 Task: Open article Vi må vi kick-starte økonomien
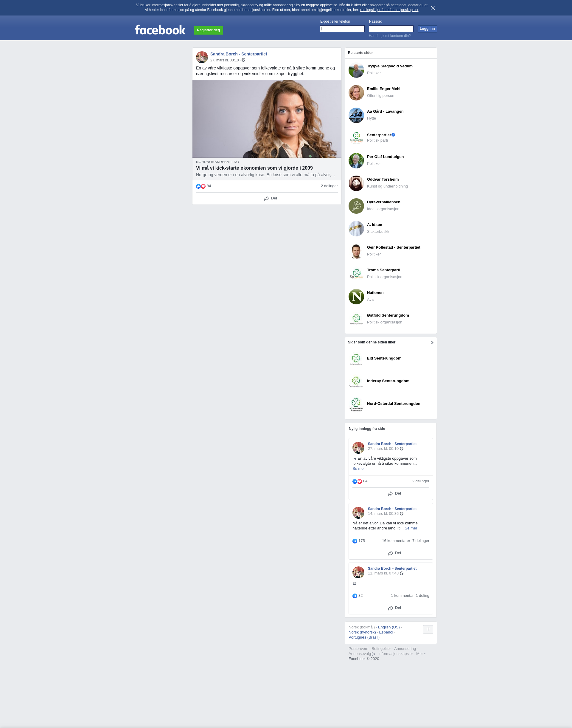(254, 168)
